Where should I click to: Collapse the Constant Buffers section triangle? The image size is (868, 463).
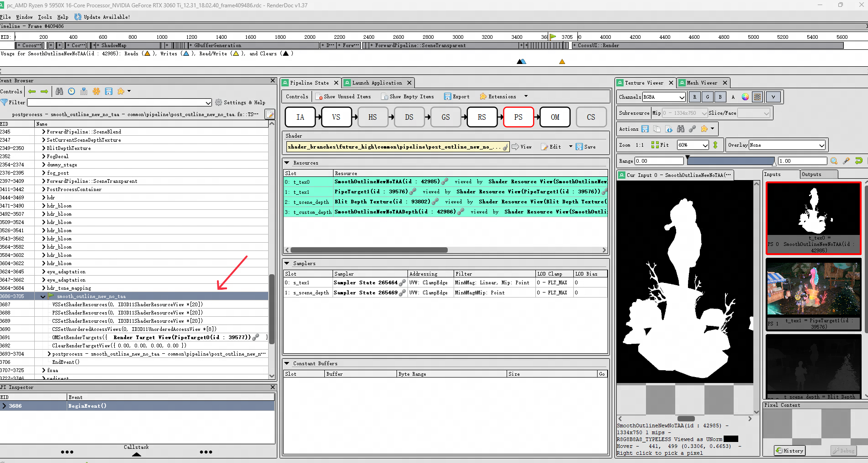click(287, 363)
